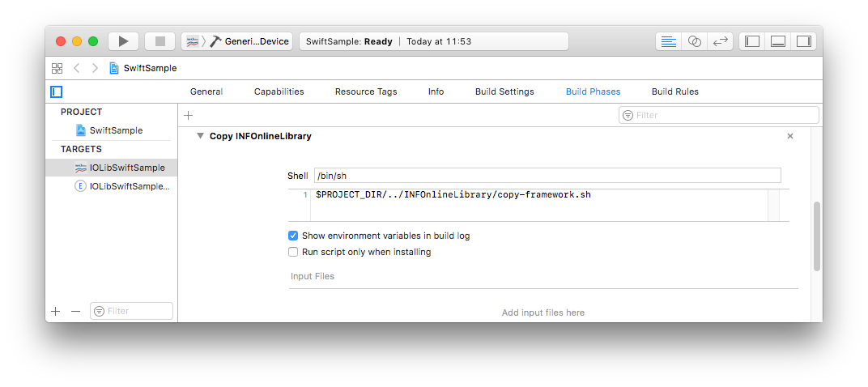Show the Debug area panel

click(x=778, y=41)
